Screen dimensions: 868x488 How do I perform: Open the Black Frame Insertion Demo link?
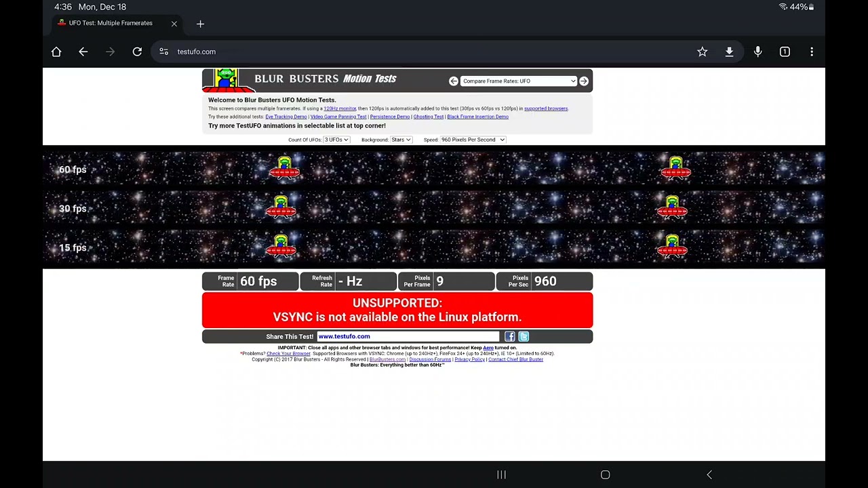477,117
